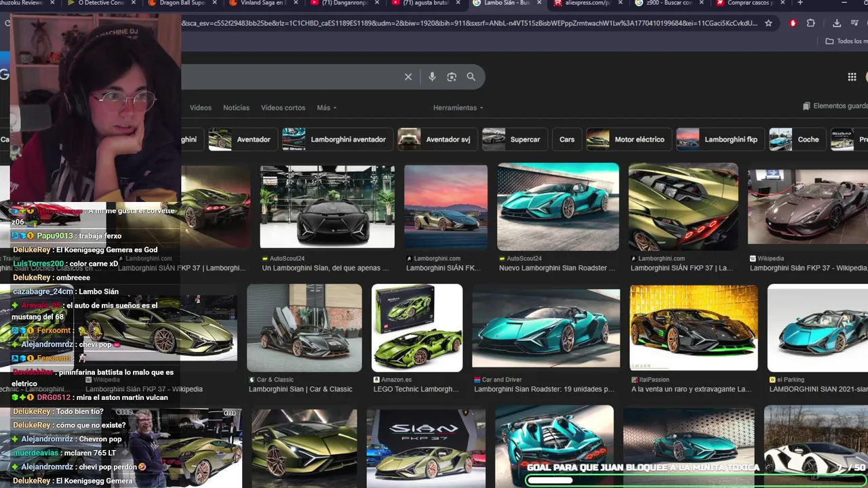
Task: Close the Dragon Ball Super tab
Action: 214,3
